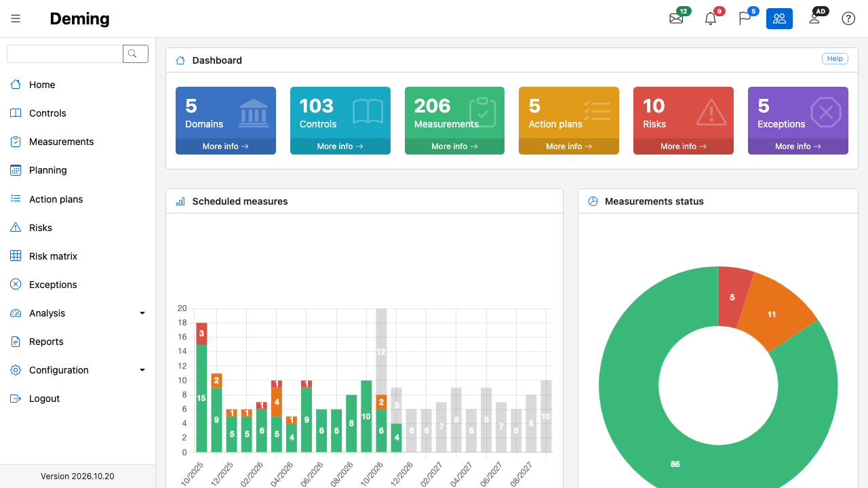Click More info on Domains card
Viewport: 868px width, 488px height.
click(x=226, y=146)
